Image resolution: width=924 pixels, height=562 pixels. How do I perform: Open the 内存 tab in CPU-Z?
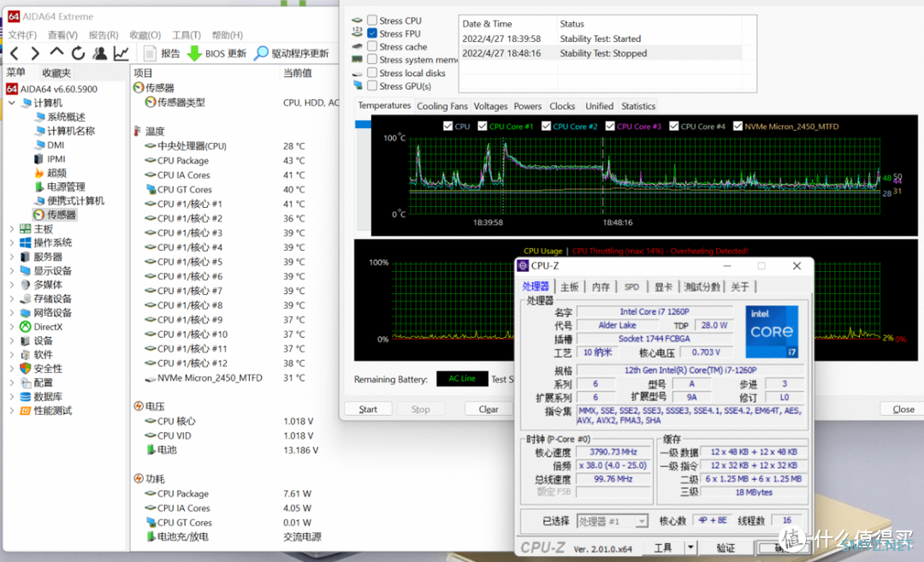click(x=601, y=287)
